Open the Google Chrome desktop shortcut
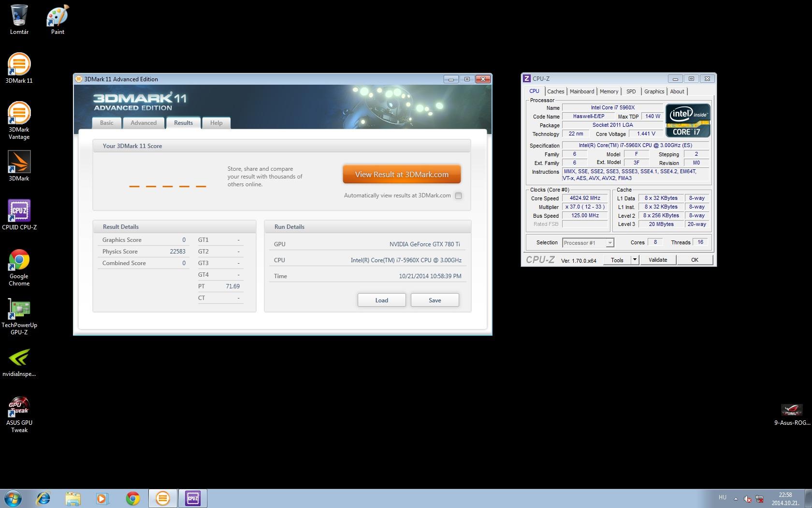This screenshot has width=812, height=508. [x=19, y=268]
